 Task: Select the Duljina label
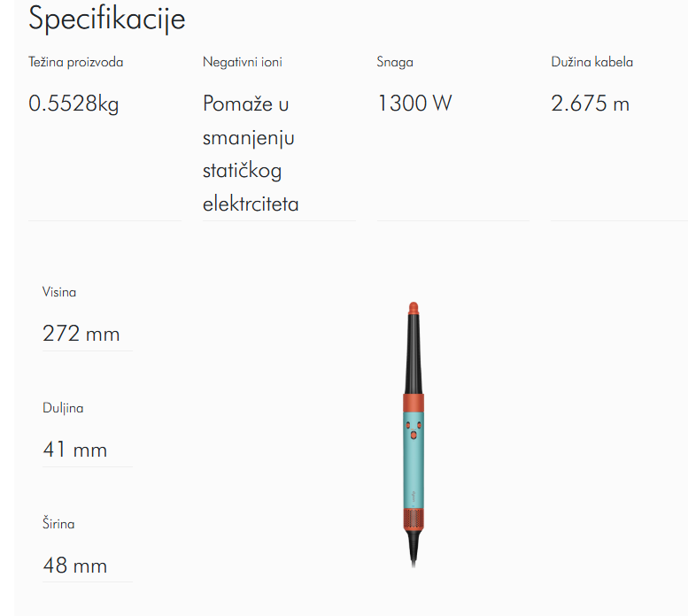(x=63, y=408)
